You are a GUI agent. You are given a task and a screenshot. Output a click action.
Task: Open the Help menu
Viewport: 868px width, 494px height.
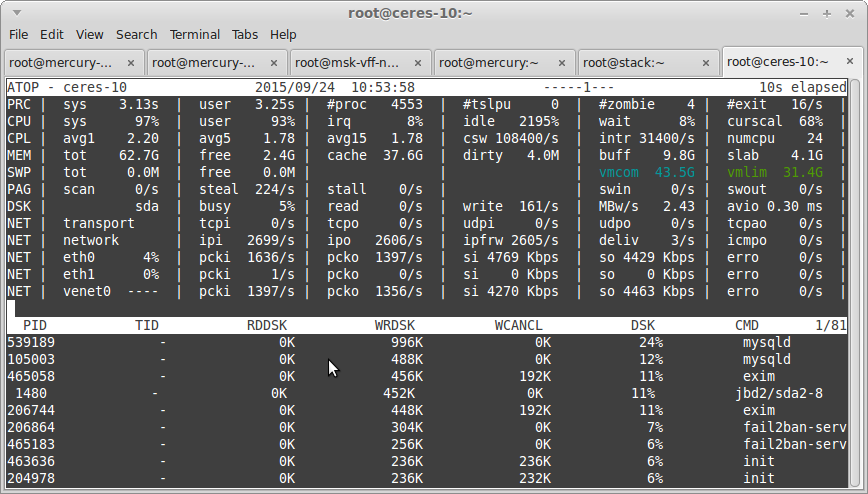[x=283, y=34]
